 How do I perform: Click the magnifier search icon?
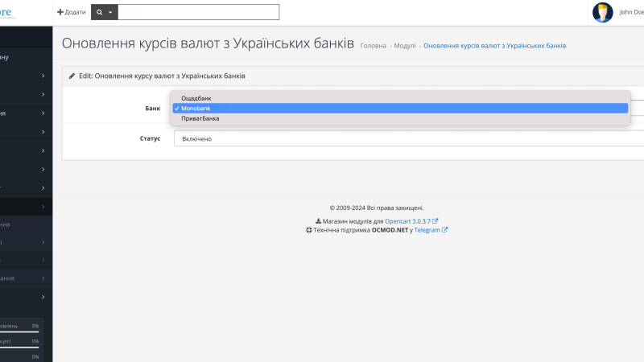[99, 12]
